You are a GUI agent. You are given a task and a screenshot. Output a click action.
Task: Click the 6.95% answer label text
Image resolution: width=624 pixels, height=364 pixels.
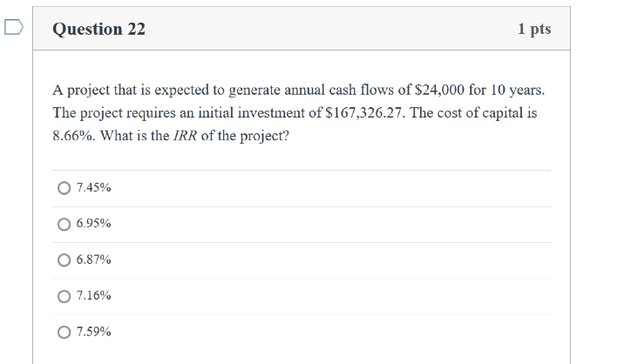93,224
